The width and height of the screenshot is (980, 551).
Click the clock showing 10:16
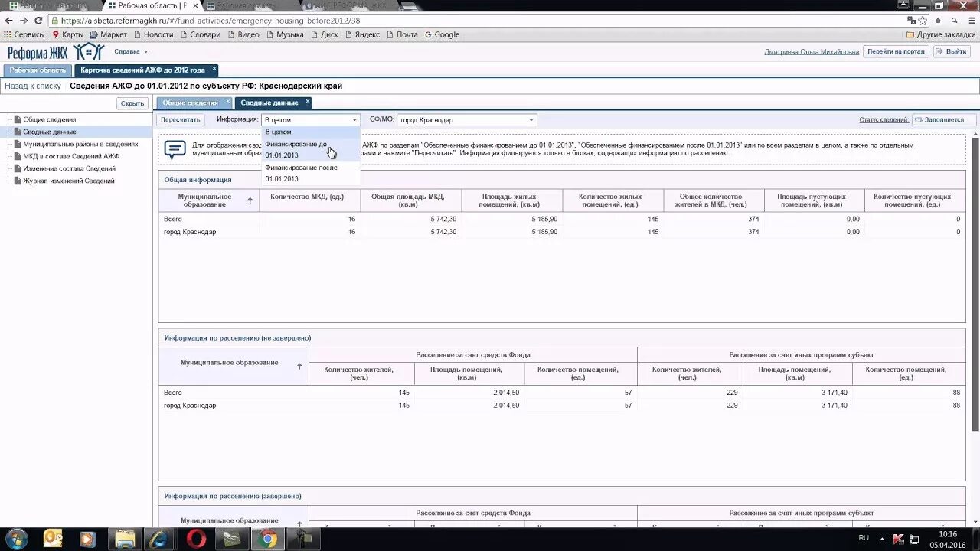coord(948,534)
